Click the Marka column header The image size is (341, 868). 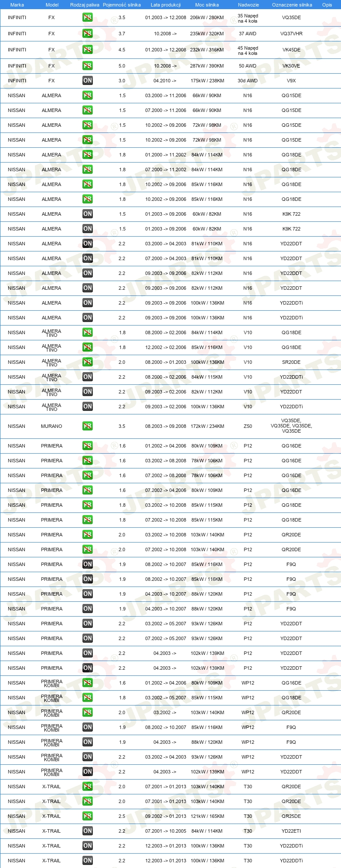pyautogui.click(x=17, y=5)
